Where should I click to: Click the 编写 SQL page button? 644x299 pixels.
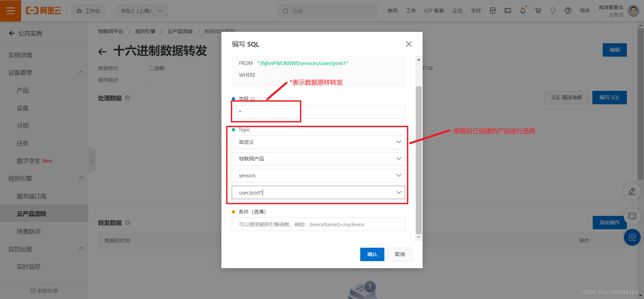coord(609,98)
